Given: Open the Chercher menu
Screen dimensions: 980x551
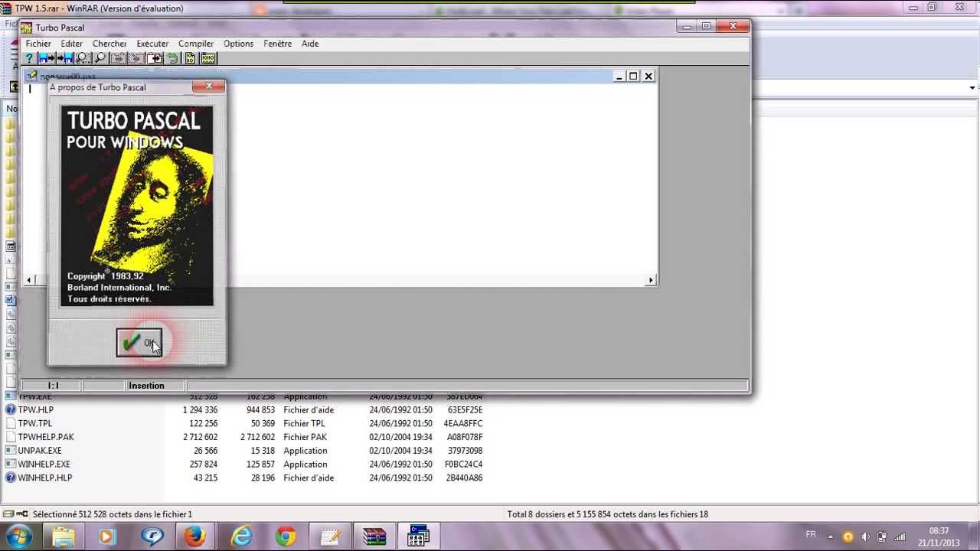Looking at the screenshot, I should click(x=109, y=44).
